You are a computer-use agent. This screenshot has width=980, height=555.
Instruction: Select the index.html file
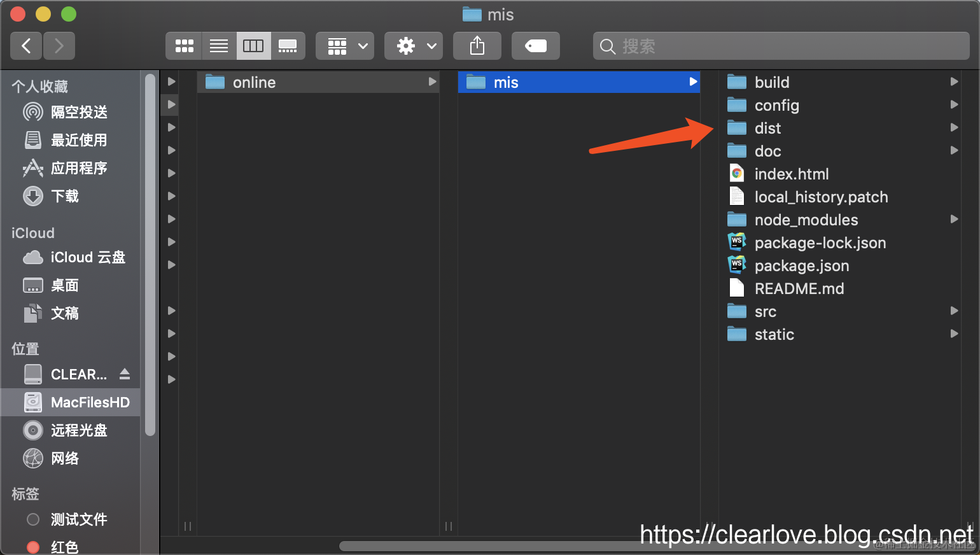840,174
